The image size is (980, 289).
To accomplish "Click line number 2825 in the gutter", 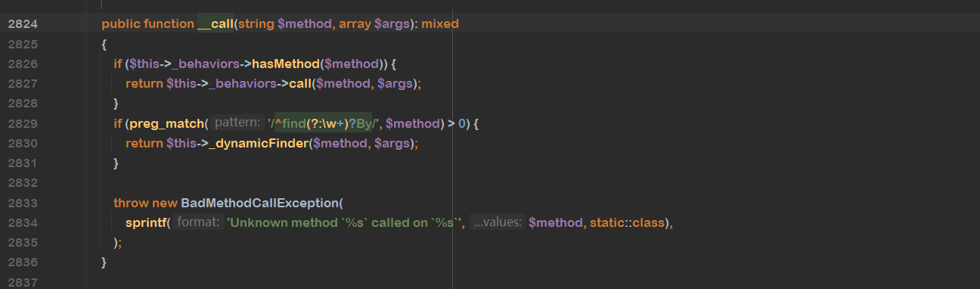I will [23, 44].
